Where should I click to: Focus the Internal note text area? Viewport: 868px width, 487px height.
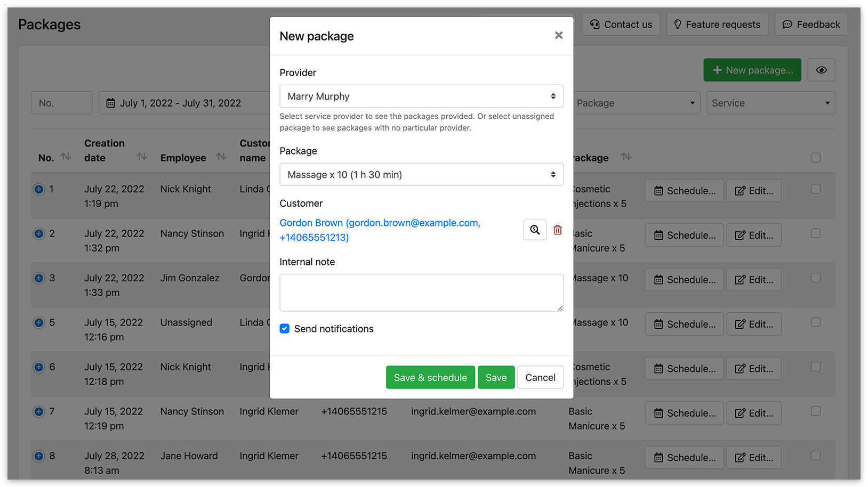(x=421, y=293)
